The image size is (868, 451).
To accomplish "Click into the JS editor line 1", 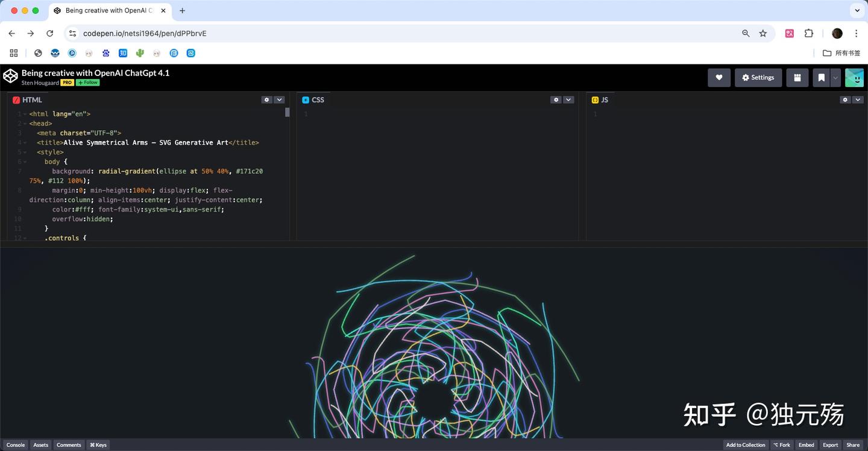I will [732, 114].
